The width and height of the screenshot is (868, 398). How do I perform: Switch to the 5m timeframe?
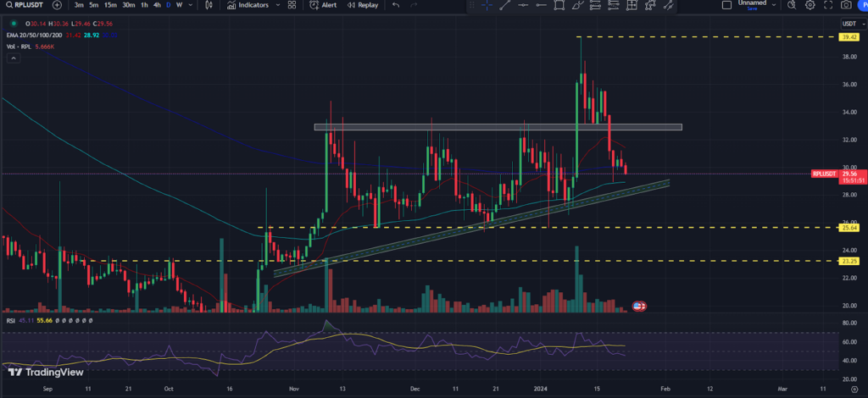(x=95, y=5)
